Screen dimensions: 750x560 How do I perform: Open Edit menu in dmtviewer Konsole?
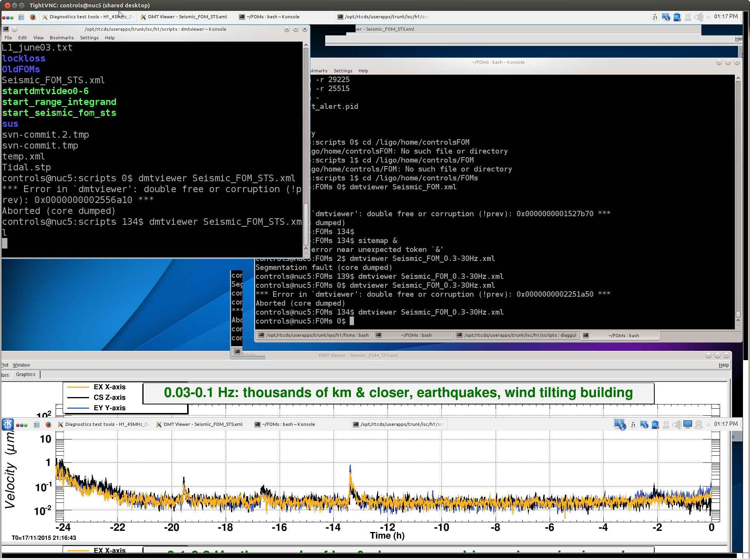[23, 38]
